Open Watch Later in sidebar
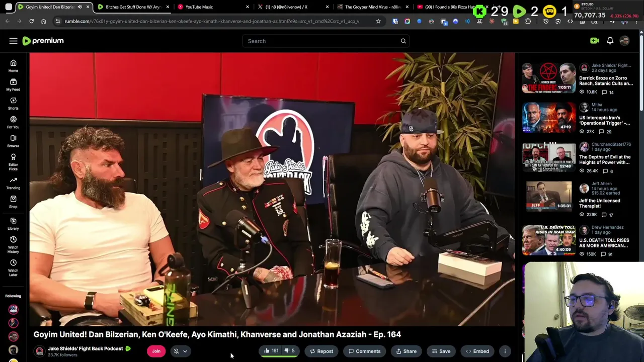 coord(13,267)
